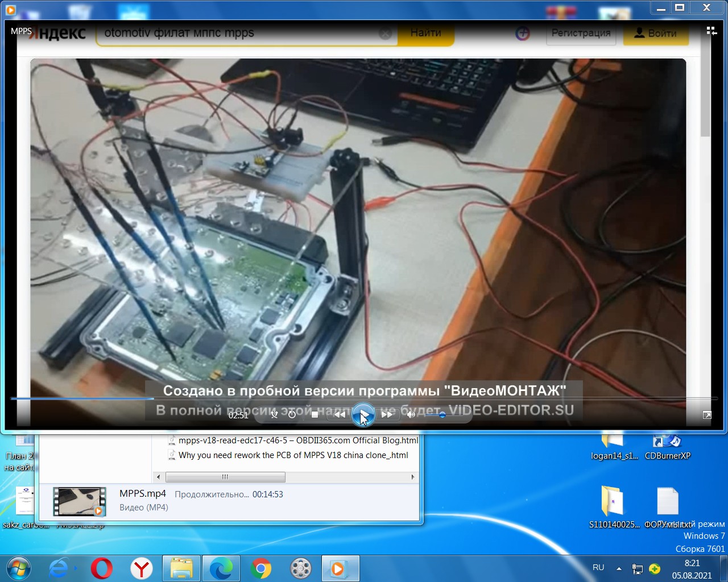Adjust the volume slider
Screen dimensions: 728x582
442,415
